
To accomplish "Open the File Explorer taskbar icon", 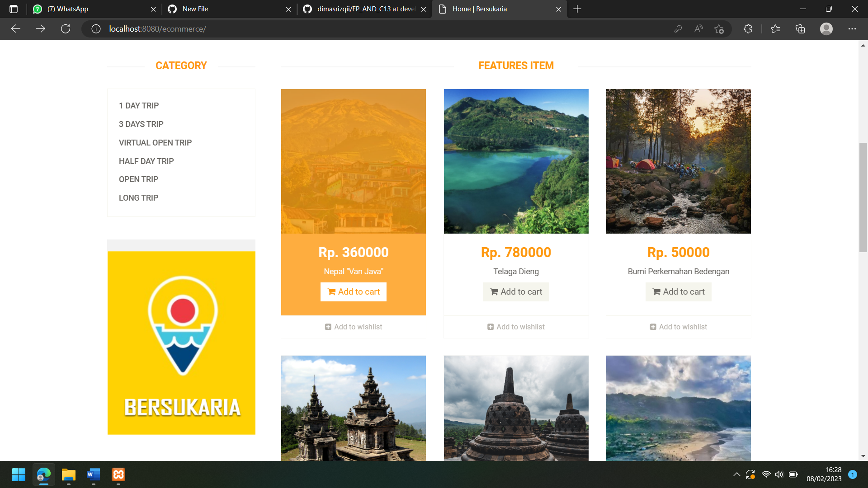I will coord(68,475).
